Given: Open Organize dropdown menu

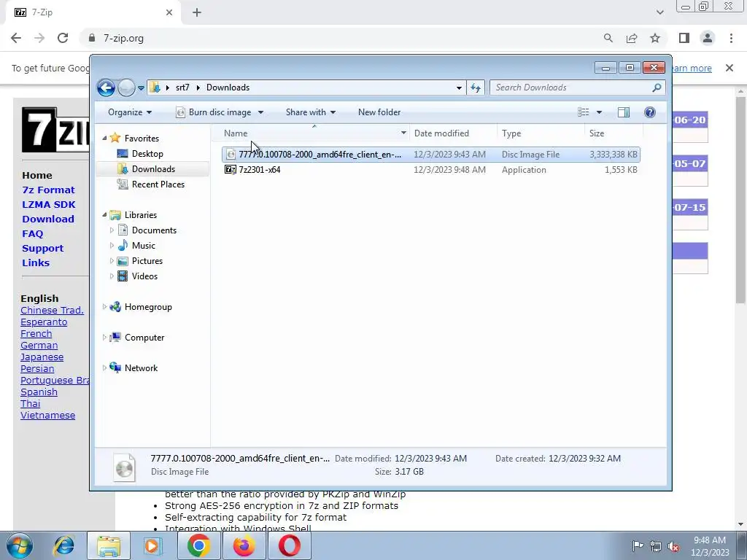Looking at the screenshot, I should point(130,112).
